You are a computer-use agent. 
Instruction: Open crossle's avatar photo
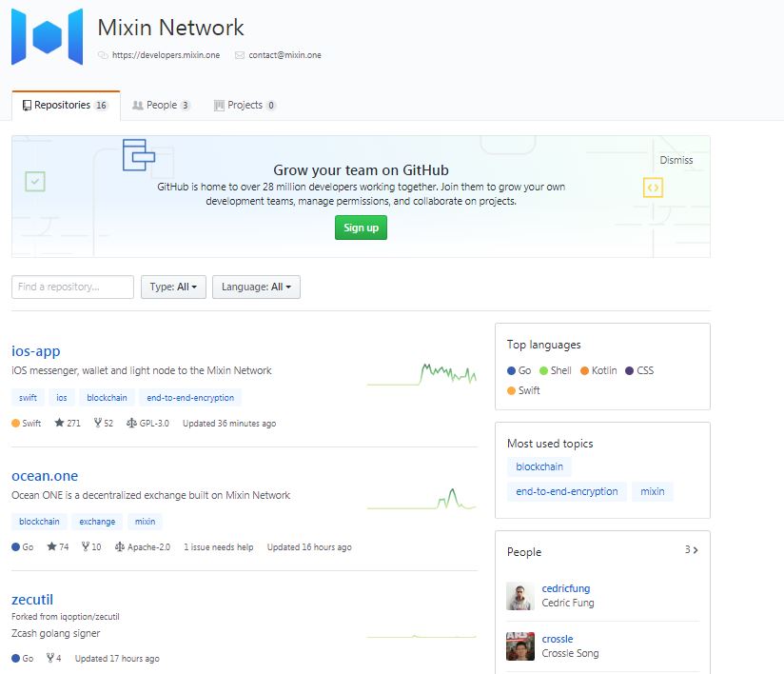pos(520,646)
